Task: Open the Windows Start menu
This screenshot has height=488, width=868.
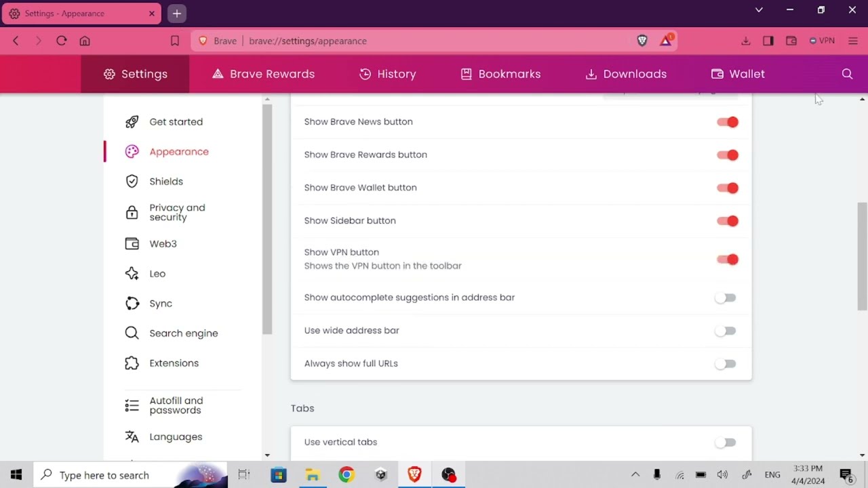Action: 16,475
